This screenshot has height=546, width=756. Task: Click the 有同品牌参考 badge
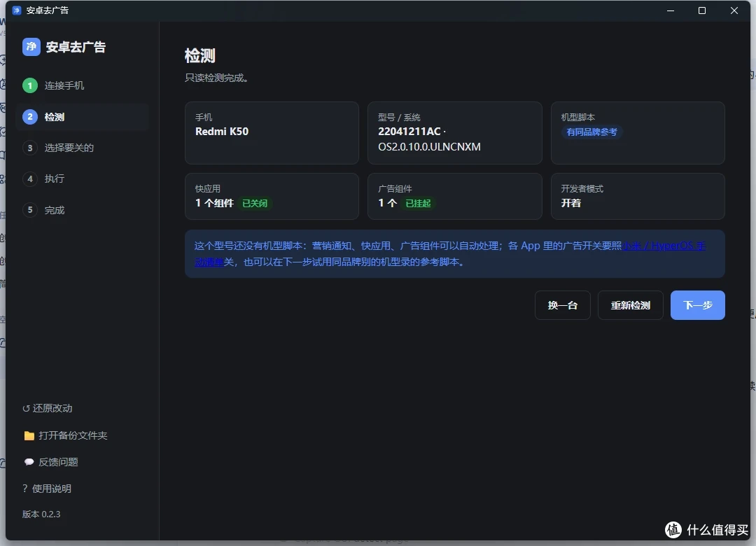(x=591, y=132)
